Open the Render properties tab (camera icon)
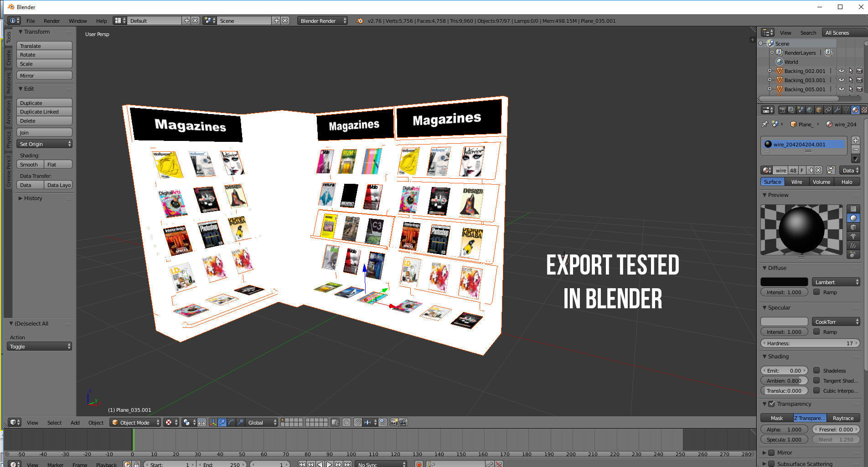868x467 pixels. [x=782, y=110]
